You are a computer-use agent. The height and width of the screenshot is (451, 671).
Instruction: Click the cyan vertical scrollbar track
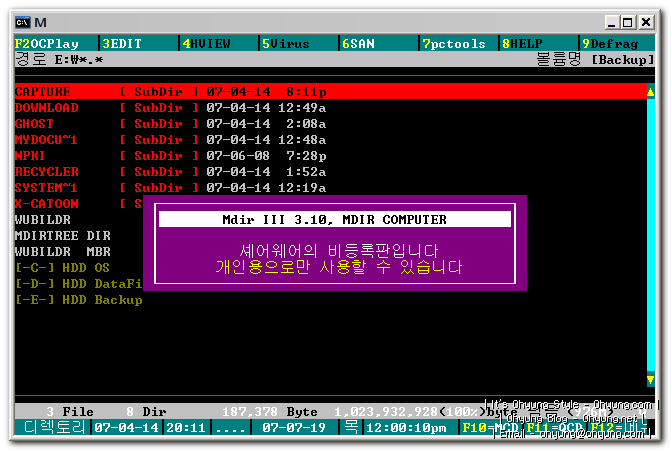tap(650, 236)
